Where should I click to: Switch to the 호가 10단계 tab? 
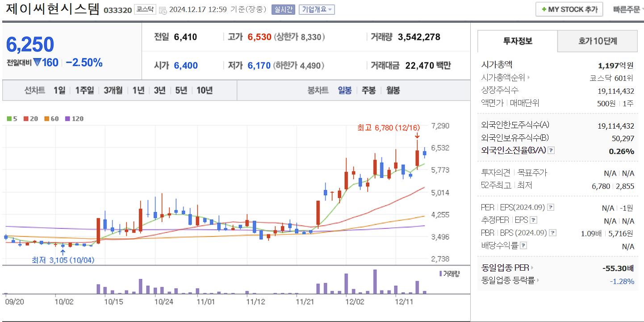pos(597,41)
